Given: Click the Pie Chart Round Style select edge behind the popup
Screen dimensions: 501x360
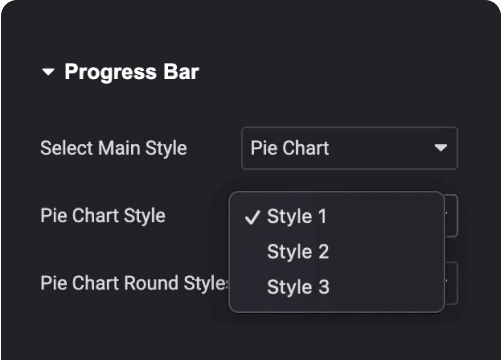Looking at the screenshot, I should 451,283.
